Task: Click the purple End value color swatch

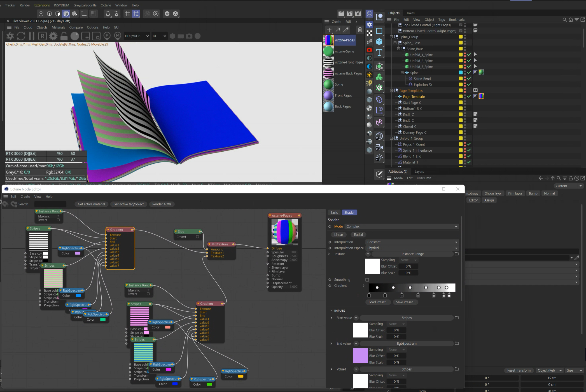Action: (360, 356)
